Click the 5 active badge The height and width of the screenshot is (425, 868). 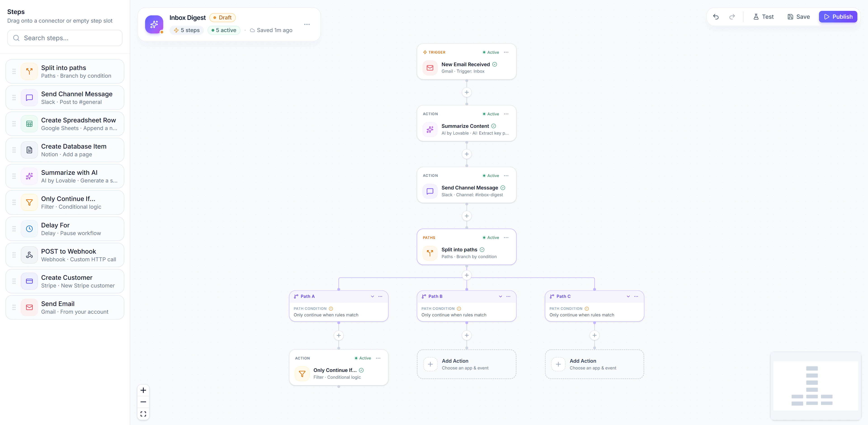pyautogui.click(x=224, y=30)
